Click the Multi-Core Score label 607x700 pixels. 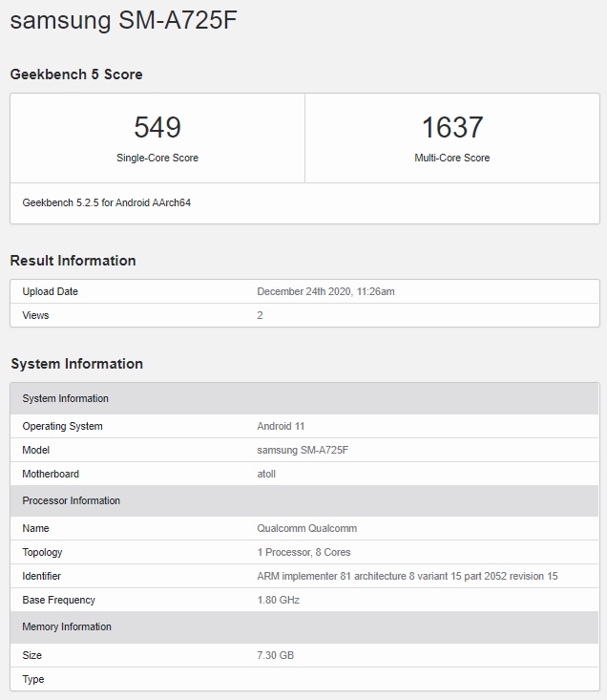(x=452, y=158)
